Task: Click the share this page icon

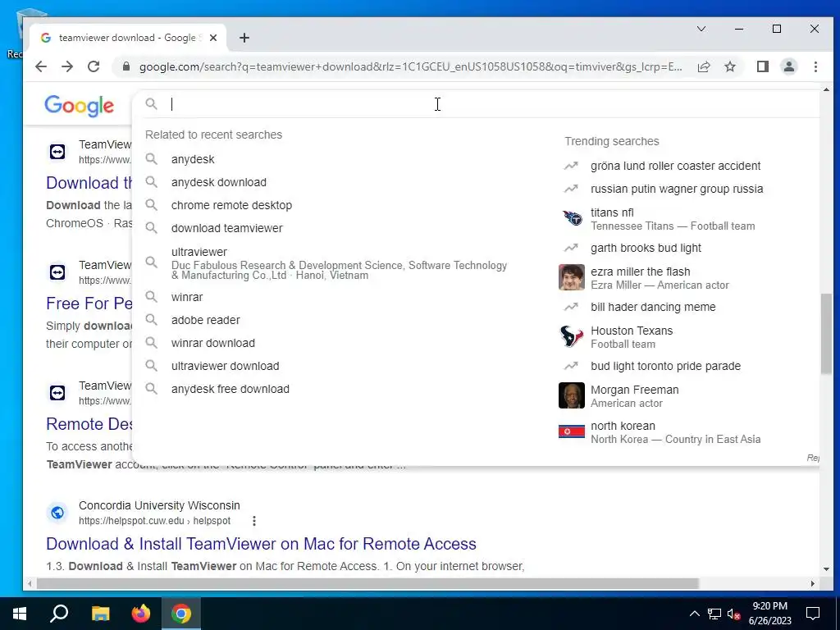Action: 704,66
